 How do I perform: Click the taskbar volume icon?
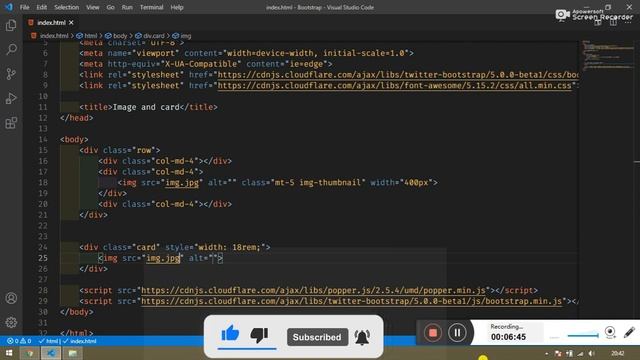click(x=591, y=353)
